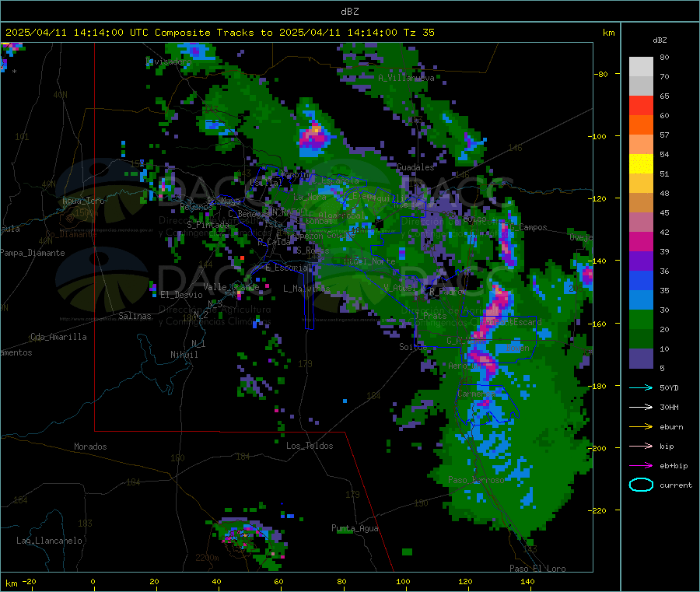Click the 'Los_Toldos' place label
Screen dimensions: 700x592
pos(310,446)
